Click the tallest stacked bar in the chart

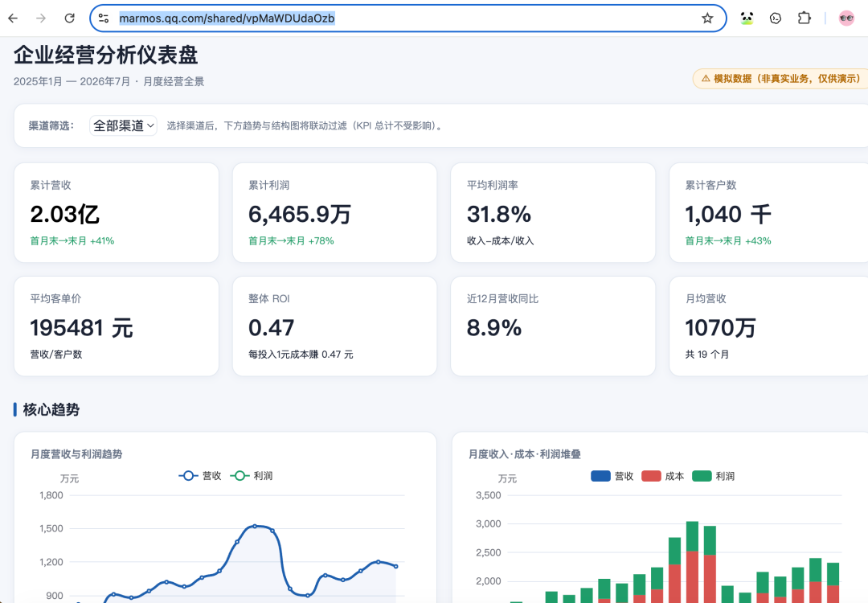(x=692, y=562)
